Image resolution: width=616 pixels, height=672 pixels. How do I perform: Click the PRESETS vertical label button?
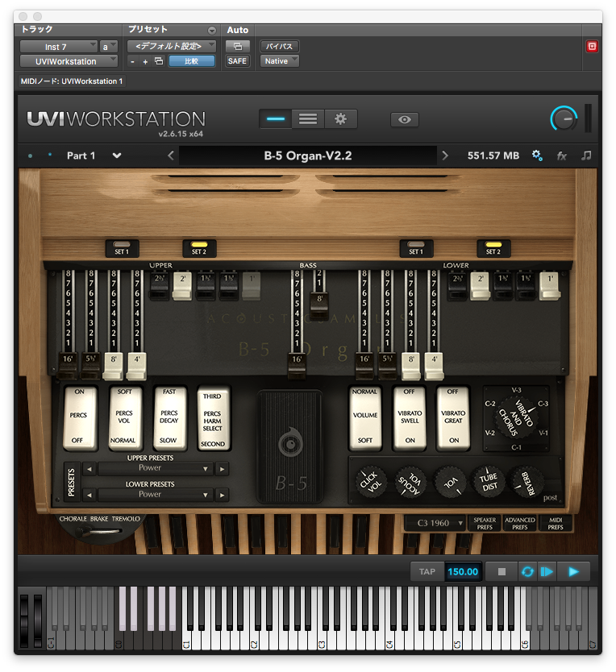[x=72, y=482]
